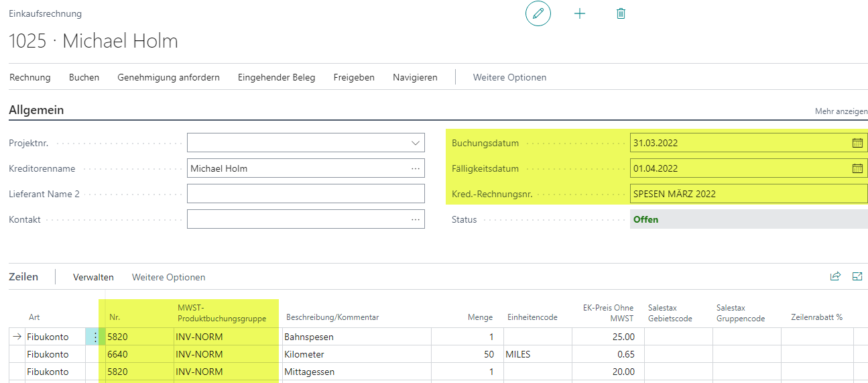Collapse the Allgemein section heading
The width and height of the screenshot is (868, 383).
pos(36,110)
